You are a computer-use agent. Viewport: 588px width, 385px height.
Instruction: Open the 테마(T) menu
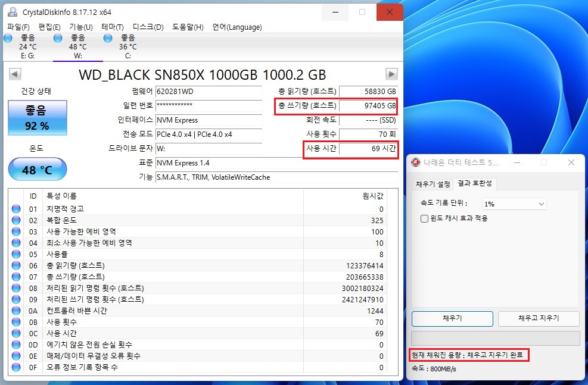[113, 27]
